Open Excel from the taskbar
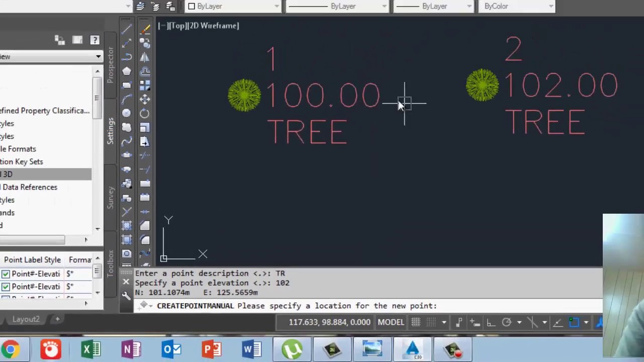The height and width of the screenshot is (362, 644). 91,349
